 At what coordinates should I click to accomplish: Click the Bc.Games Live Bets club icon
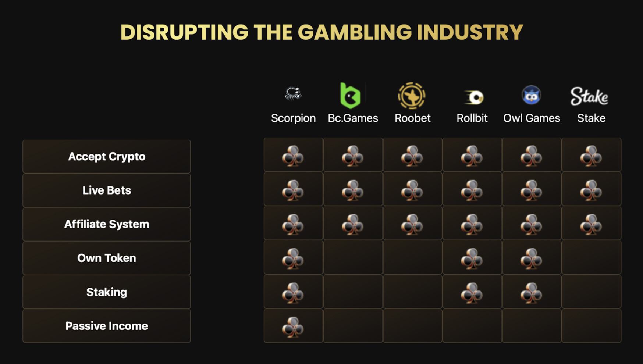(x=353, y=190)
